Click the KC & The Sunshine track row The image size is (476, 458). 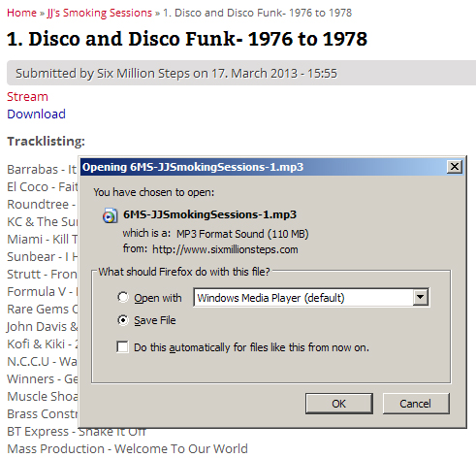[x=43, y=221]
